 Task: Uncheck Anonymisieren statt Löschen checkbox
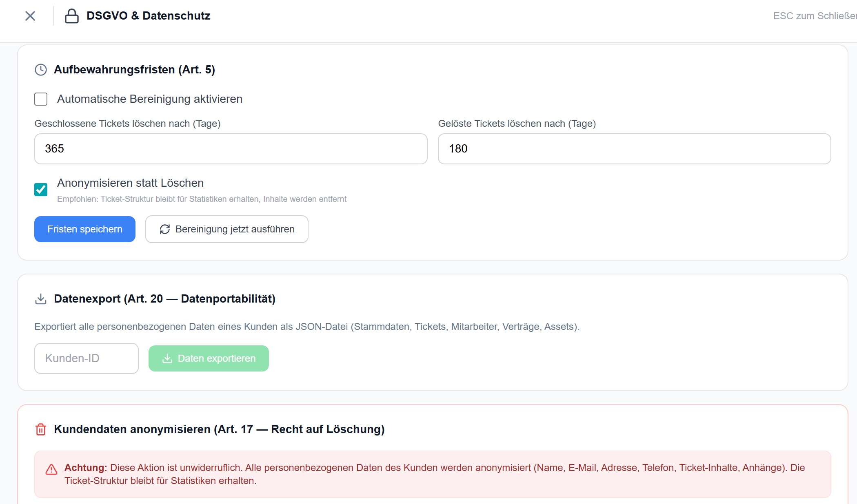click(41, 190)
